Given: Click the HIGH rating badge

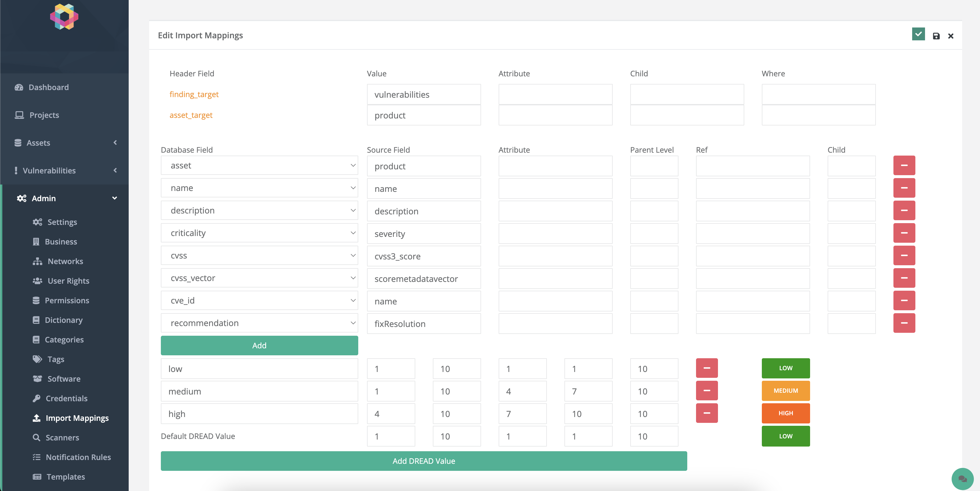Looking at the screenshot, I should click(x=786, y=413).
